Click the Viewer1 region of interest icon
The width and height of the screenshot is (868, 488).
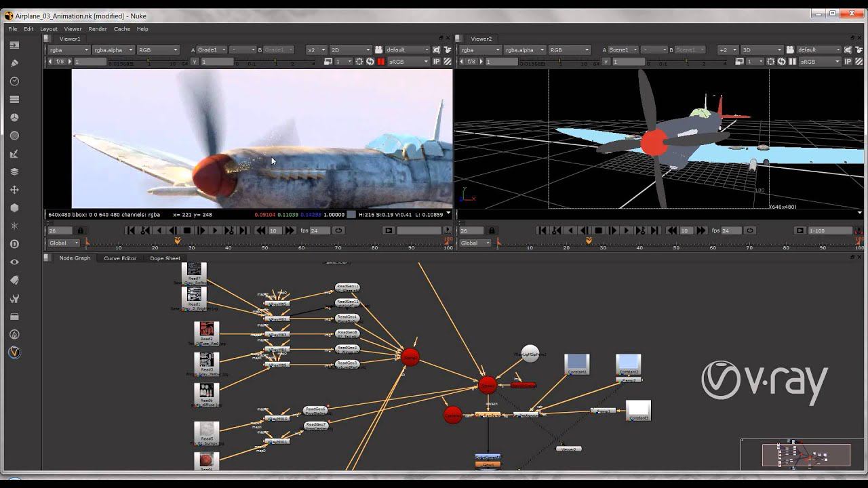click(x=359, y=62)
